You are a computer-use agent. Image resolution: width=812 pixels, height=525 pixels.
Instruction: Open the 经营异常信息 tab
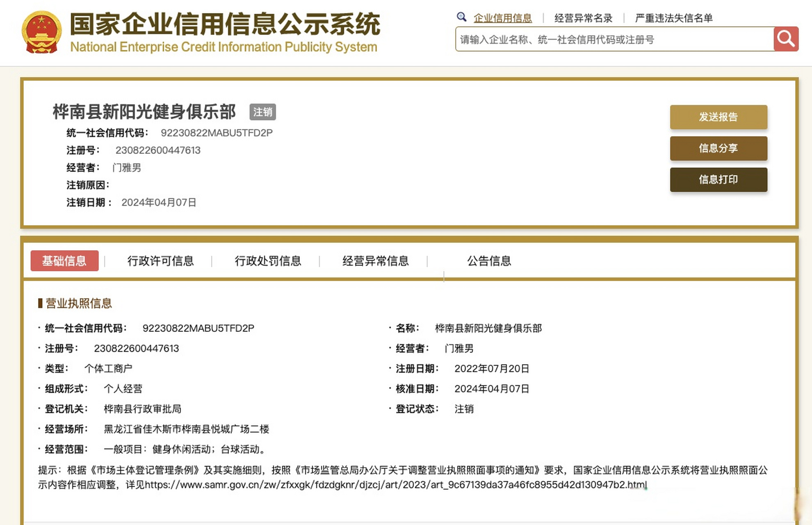click(x=376, y=261)
